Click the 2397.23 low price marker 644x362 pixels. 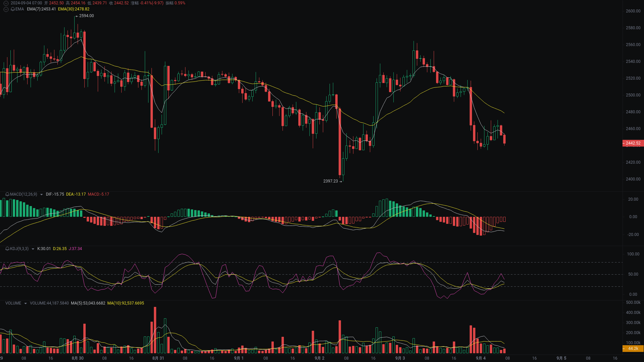point(331,181)
